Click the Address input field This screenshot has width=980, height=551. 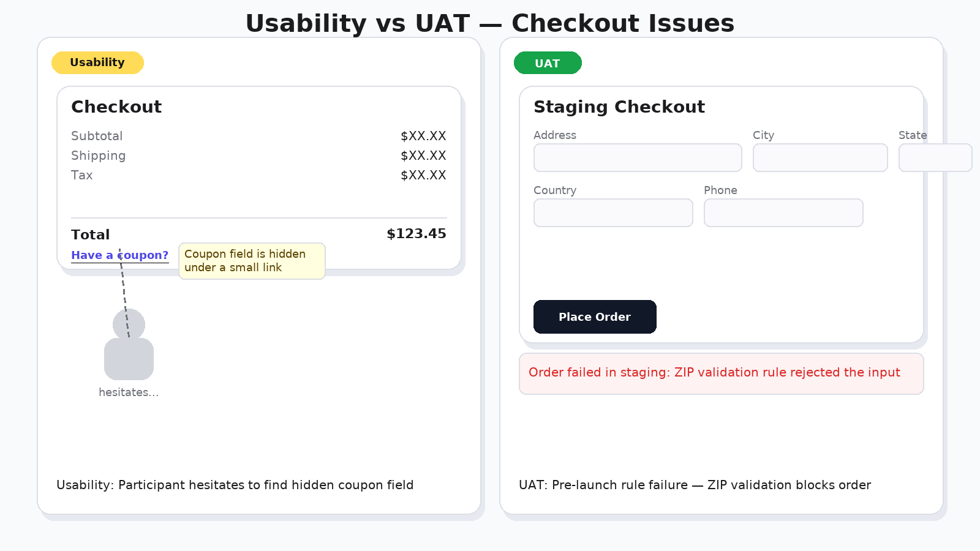(638, 158)
